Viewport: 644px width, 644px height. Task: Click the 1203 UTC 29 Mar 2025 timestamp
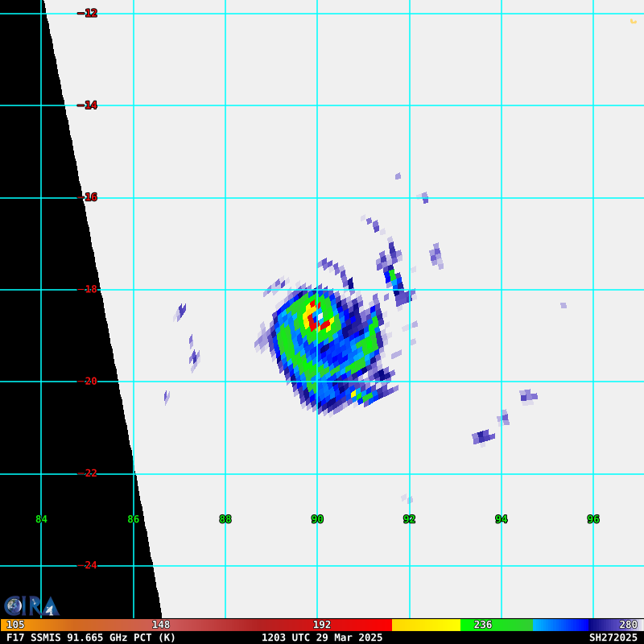[x=322, y=638]
